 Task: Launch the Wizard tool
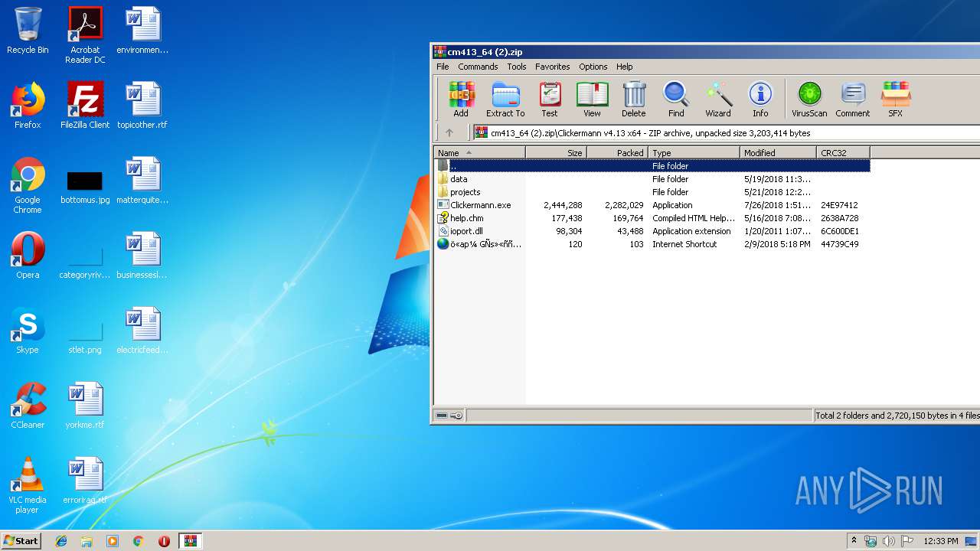pos(718,99)
